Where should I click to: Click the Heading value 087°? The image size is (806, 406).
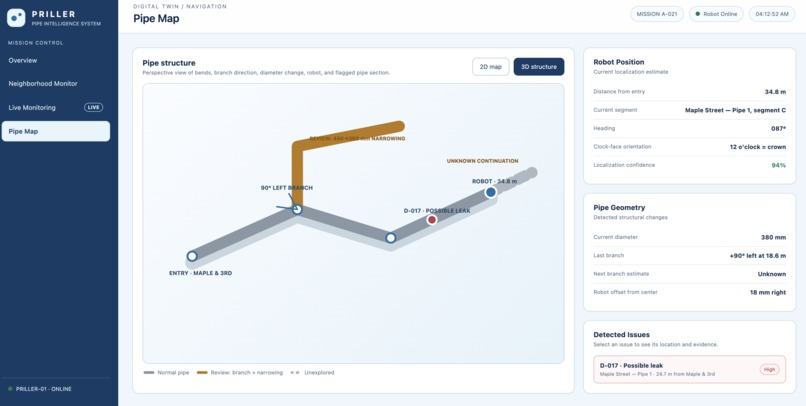778,128
